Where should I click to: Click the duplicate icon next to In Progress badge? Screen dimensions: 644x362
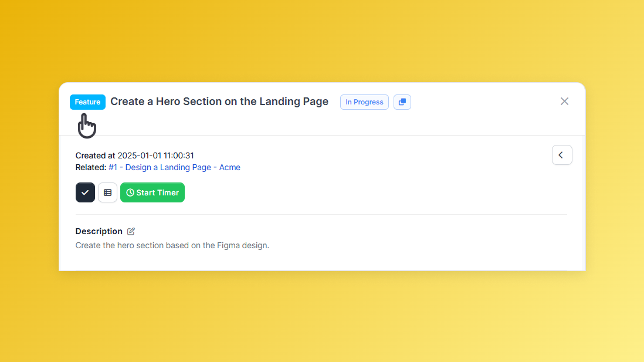pyautogui.click(x=402, y=102)
